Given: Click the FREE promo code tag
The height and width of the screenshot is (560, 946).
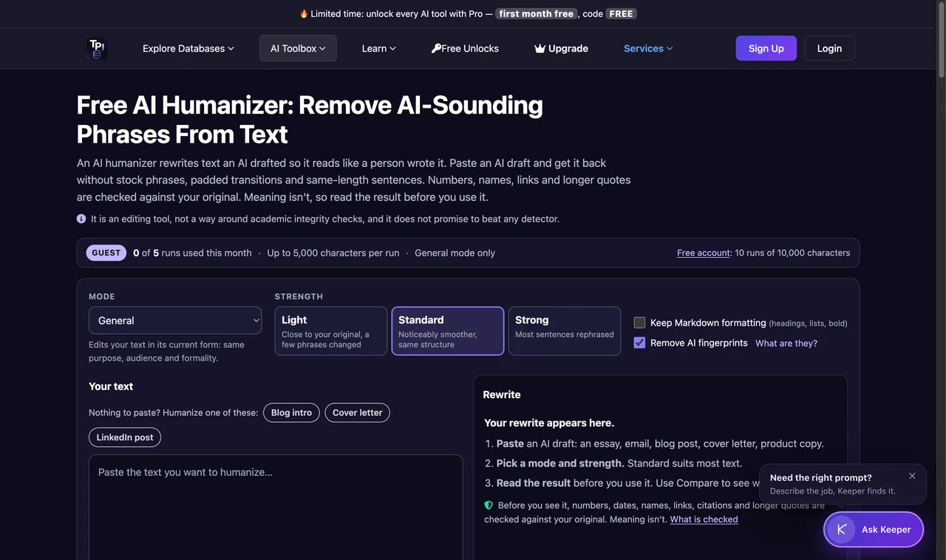Looking at the screenshot, I should 621,13.
